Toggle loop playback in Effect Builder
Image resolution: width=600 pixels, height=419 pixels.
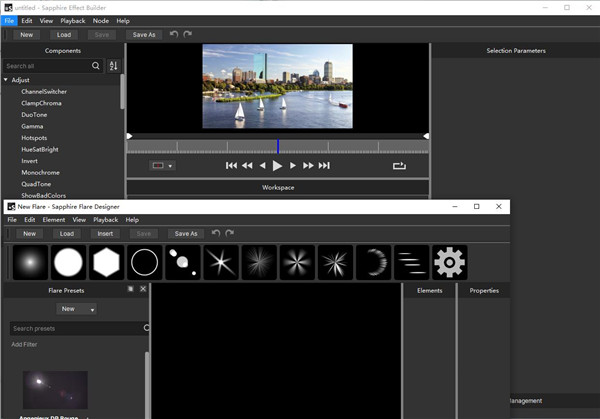(400, 165)
